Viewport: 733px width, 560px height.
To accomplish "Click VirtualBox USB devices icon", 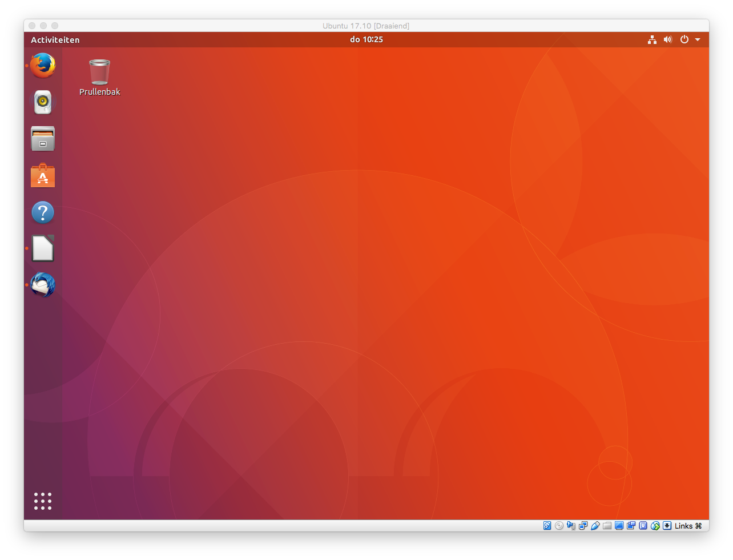I will pyautogui.click(x=595, y=526).
